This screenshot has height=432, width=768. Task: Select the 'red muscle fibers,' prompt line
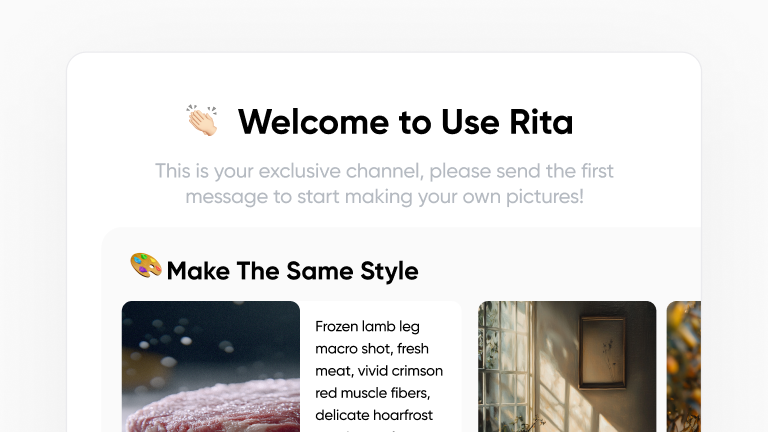coord(373,393)
